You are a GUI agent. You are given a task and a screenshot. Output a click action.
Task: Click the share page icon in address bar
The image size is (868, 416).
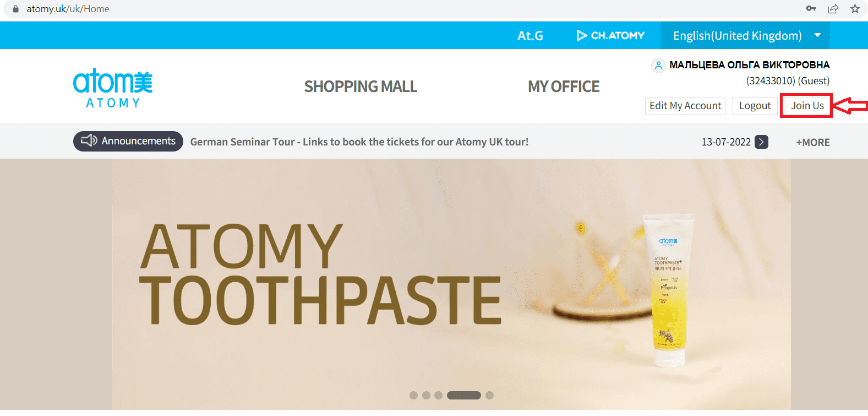(x=833, y=9)
